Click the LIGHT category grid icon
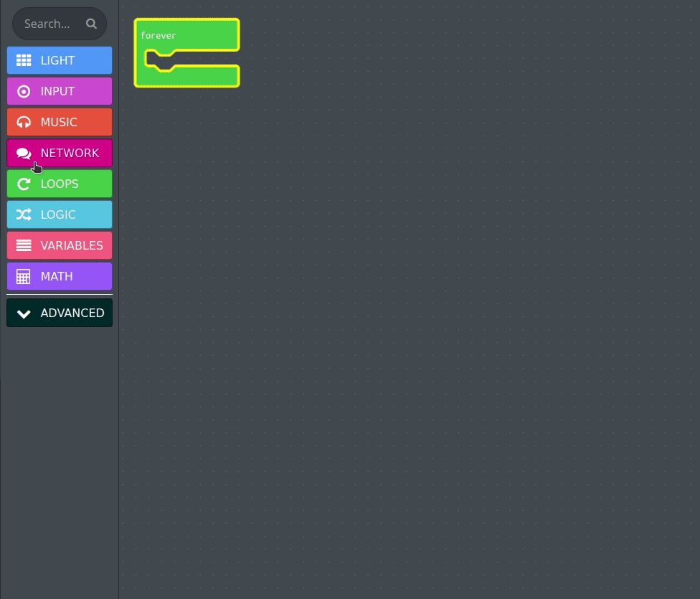This screenshot has width=700, height=599. tap(24, 61)
